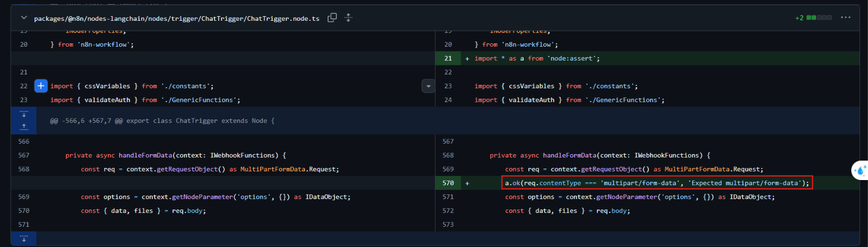Expand hidden lines downward above the hunk header
This screenshot has width=868, height=247.
click(x=24, y=114)
